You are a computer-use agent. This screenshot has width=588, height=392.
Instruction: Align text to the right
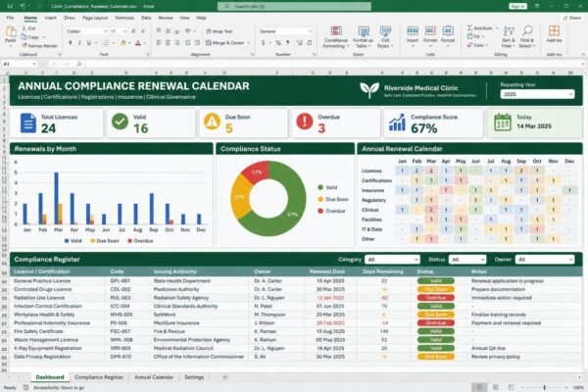pos(177,43)
